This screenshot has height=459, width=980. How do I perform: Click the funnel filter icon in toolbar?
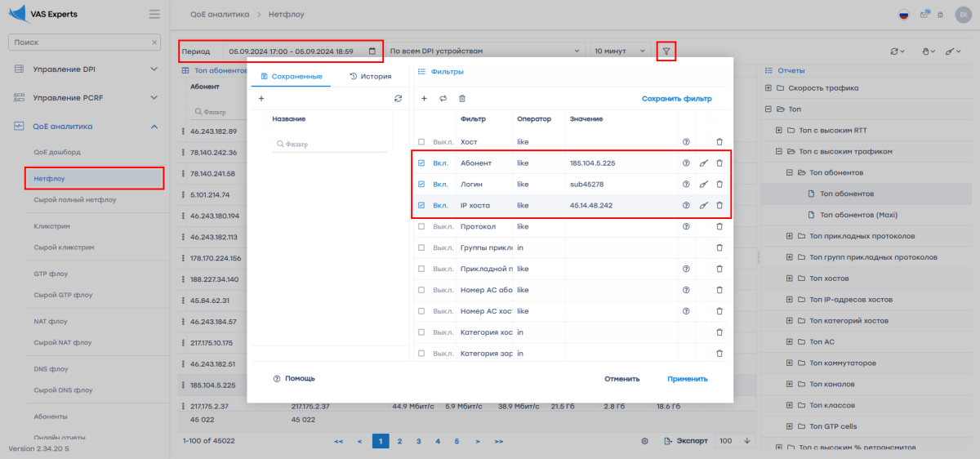pyautogui.click(x=666, y=51)
